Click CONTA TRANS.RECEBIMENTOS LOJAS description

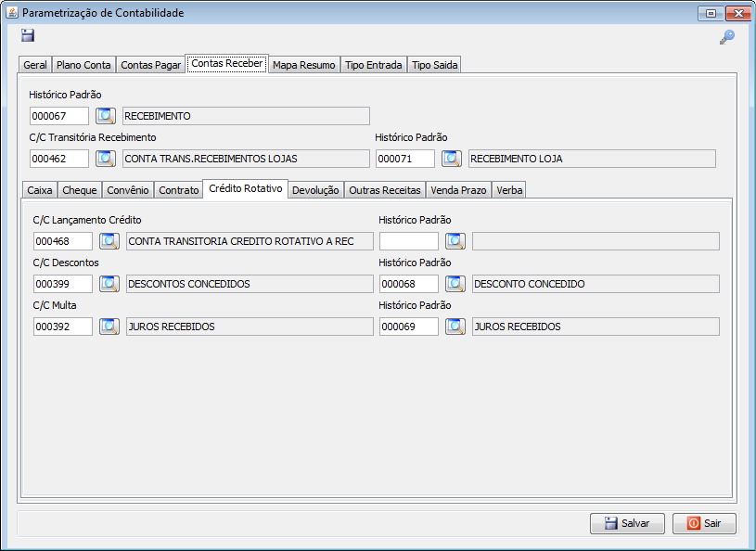pyautogui.click(x=246, y=159)
